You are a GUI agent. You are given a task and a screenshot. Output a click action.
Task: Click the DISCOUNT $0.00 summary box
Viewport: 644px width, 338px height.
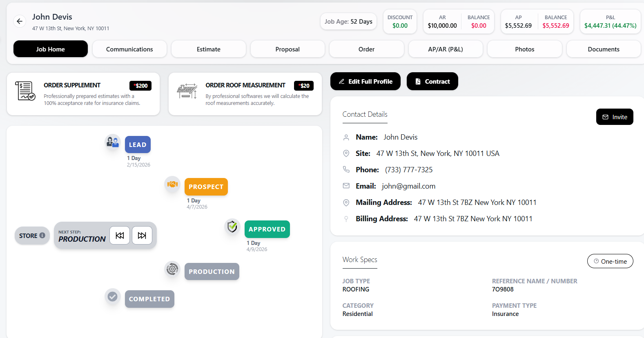[400, 22]
